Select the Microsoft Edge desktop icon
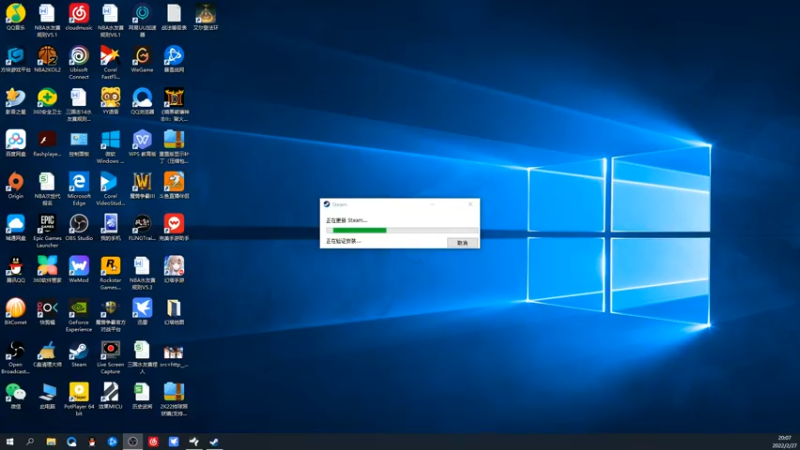 (x=79, y=189)
